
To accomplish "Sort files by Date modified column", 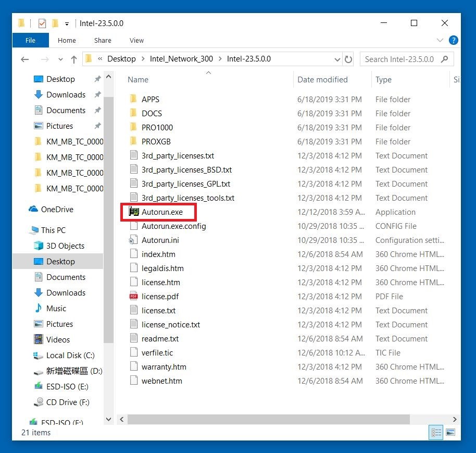I will click(x=322, y=80).
